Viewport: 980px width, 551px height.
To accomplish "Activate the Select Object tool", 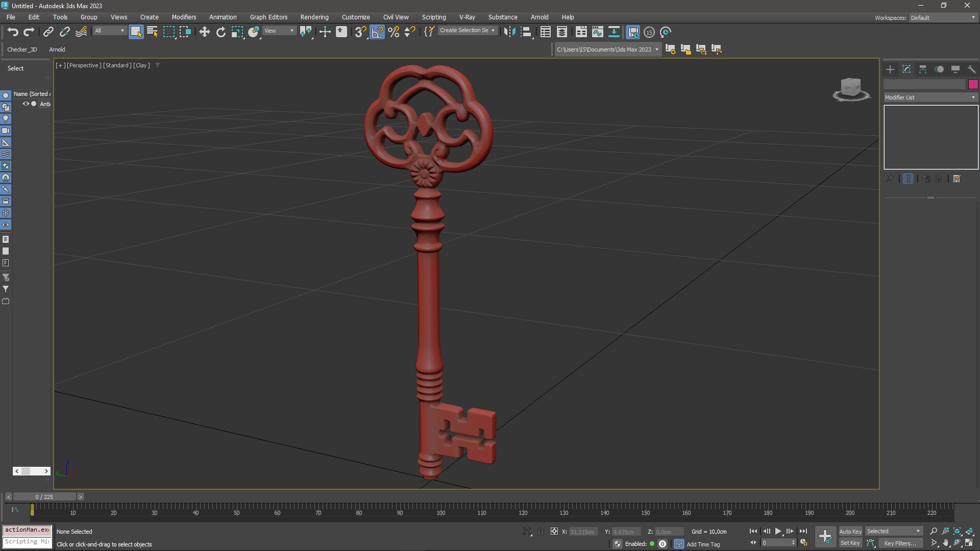I will [136, 32].
